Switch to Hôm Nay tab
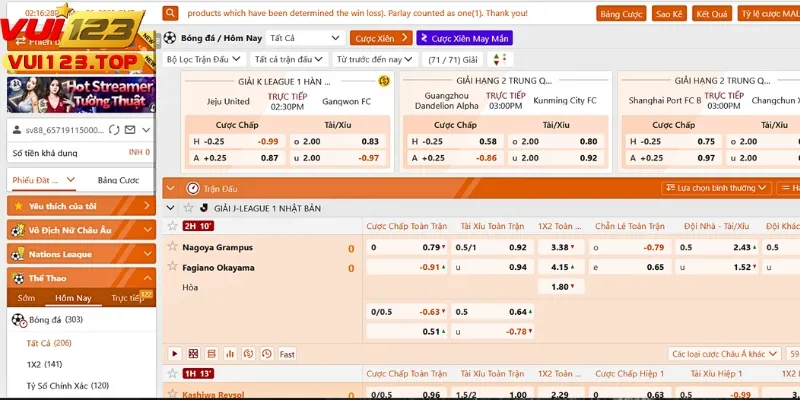This screenshot has height=400, width=800. pos(73,298)
